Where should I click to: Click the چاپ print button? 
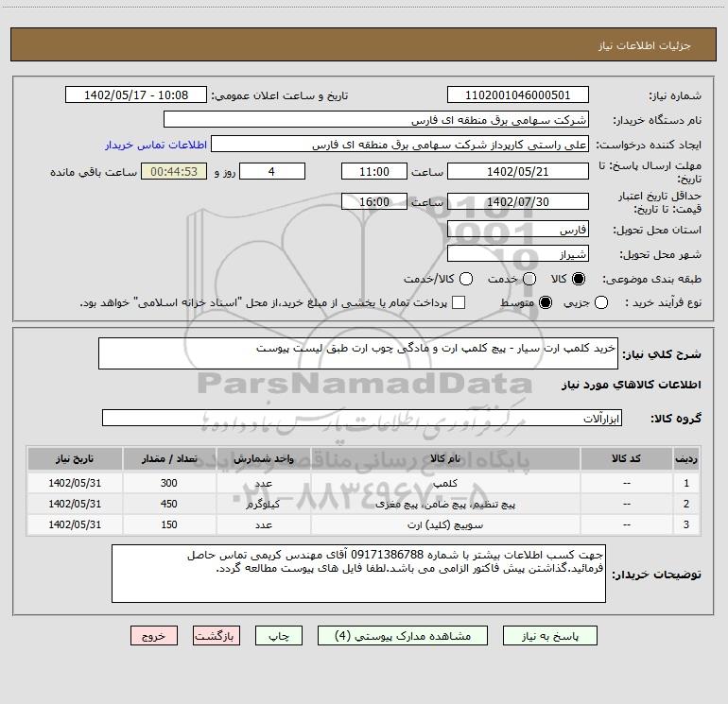pos(279,636)
